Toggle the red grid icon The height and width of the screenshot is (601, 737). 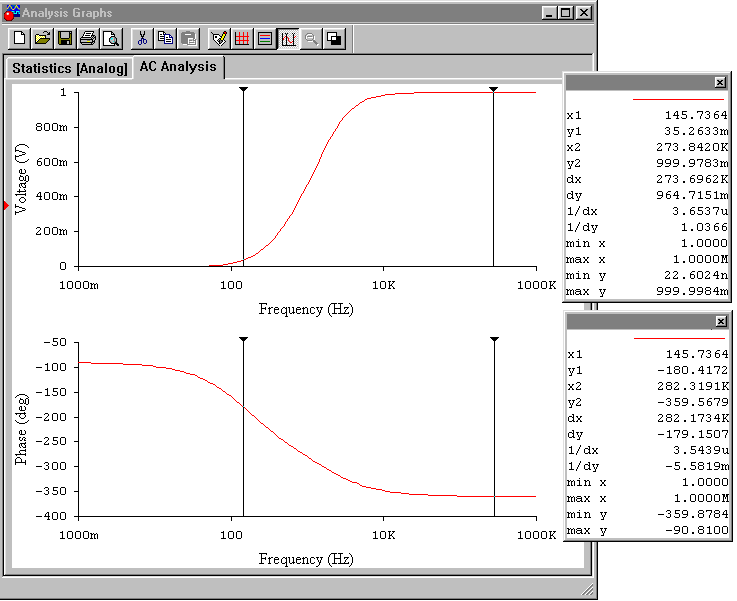[242, 38]
